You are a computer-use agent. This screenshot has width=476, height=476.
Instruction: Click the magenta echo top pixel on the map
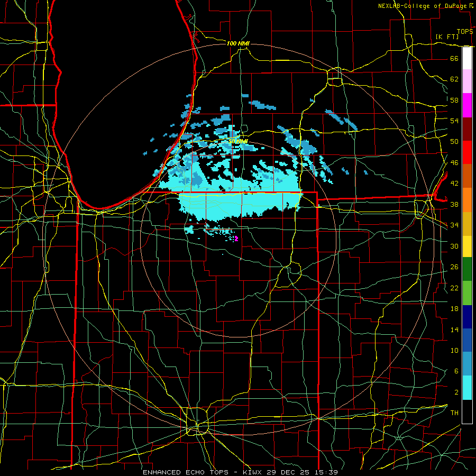point(236,239)
